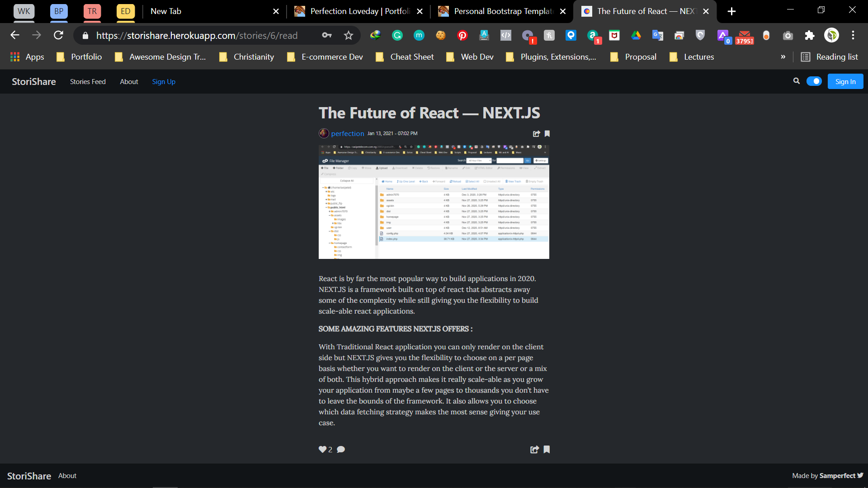
Task: Open the camera screenshot extension icon
Action: 788,35
